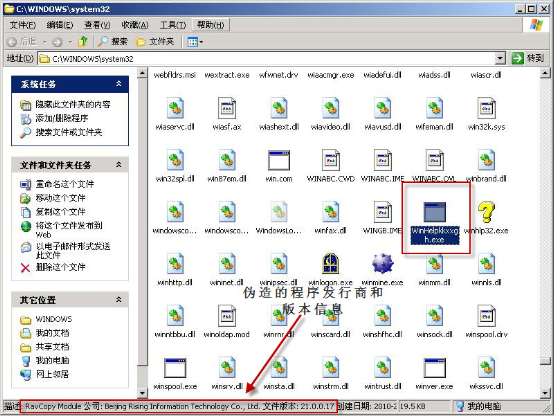Screen dimensions: 555x416
Task: Open the Views button dropdown
Action: pos(195,42)
